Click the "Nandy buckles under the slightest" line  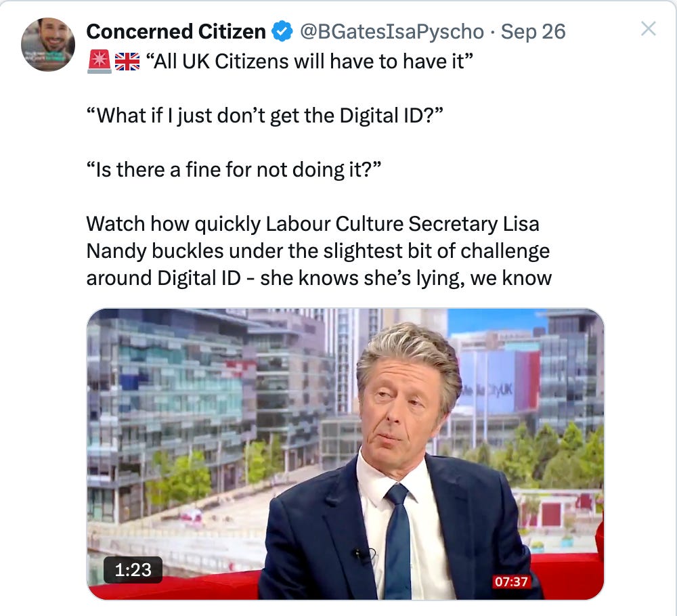[318, 251]
